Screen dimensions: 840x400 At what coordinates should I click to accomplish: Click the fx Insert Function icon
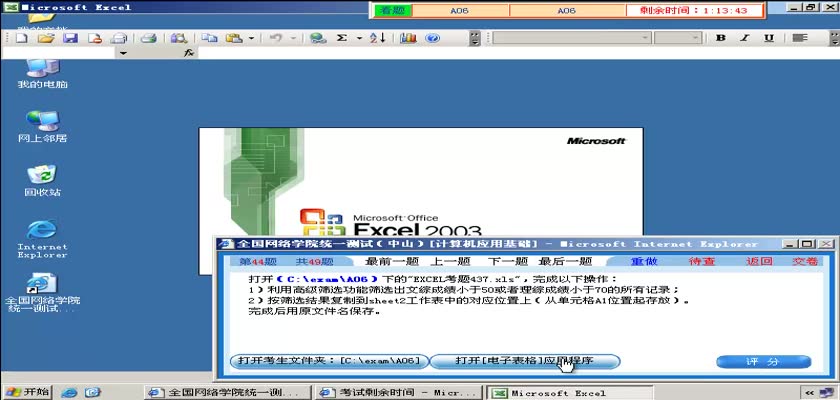pyautogui.click(x=189, y=53)
